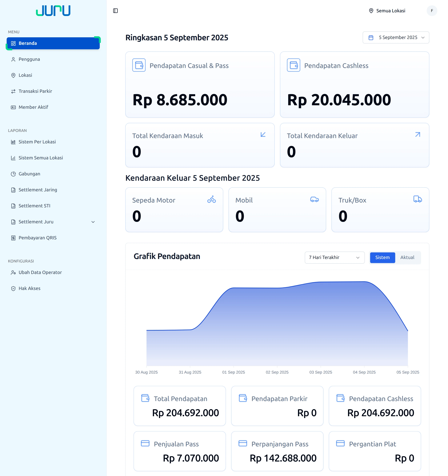Click the Rp 8.685.000 amount
448x476 pixels.
180,100
